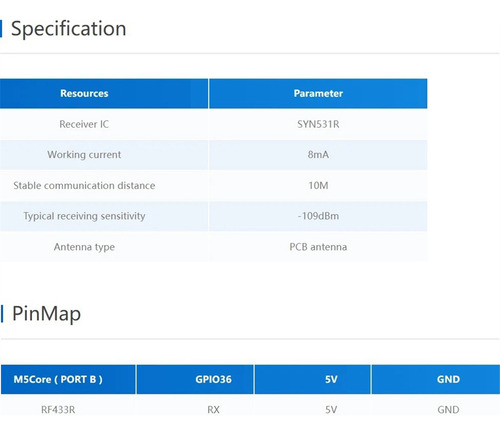The image size is (500, 435).
Task: Select the GPIO36 header cell
Action: (195, 379)
